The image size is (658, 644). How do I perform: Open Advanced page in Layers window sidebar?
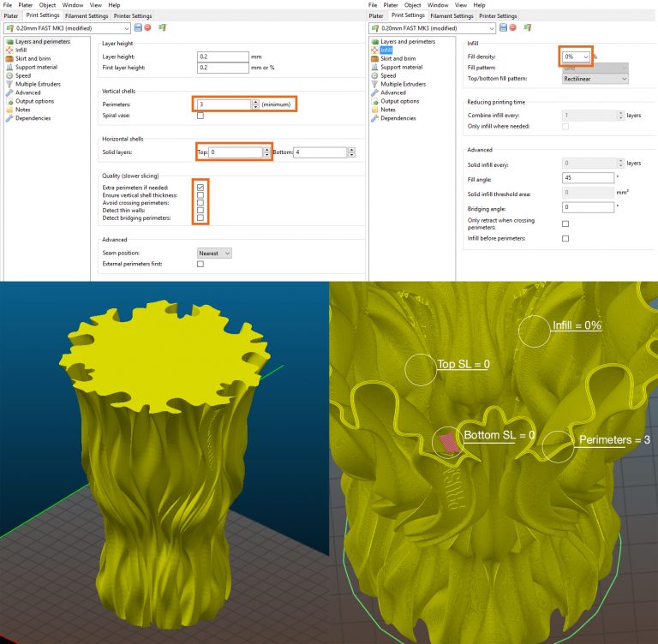[x=27, y=92]
